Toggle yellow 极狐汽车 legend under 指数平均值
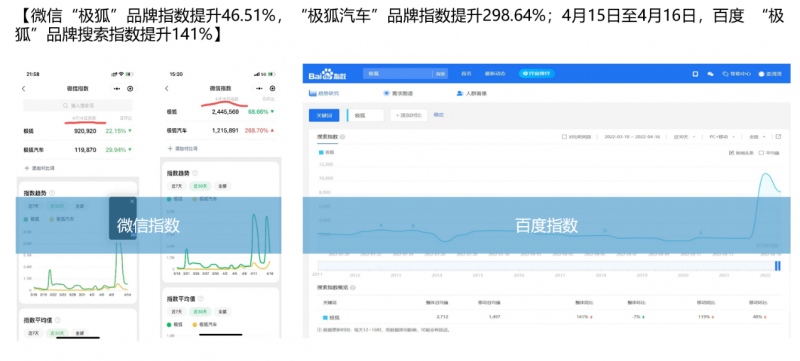 [x=206, y=324]
